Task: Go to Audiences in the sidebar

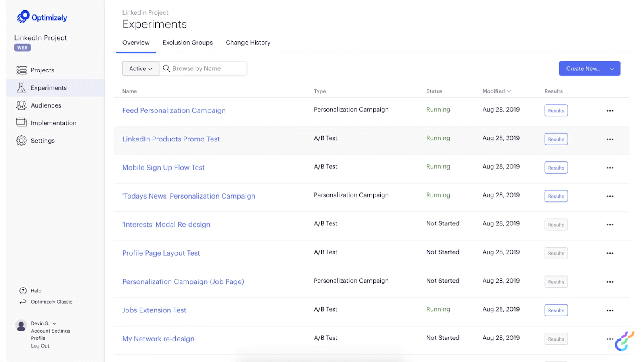Action: click(x=46, y=105)
